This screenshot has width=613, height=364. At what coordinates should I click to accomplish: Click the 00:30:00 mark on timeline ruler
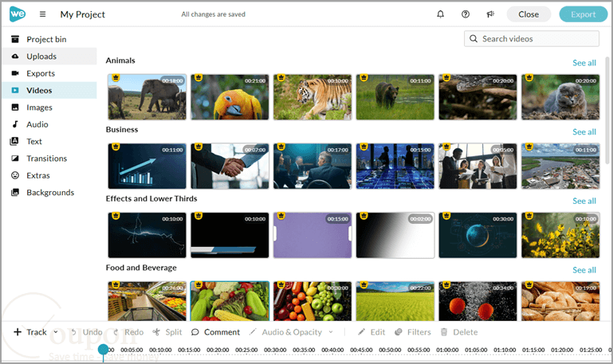coord(275,350)
